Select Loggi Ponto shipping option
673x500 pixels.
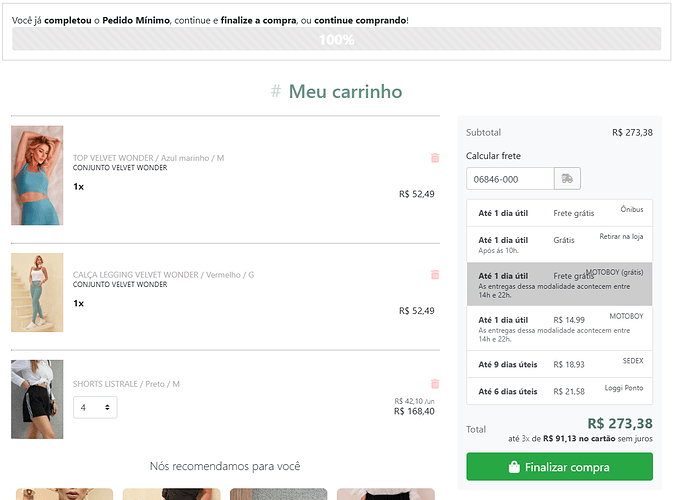pyautogui.click(x=559, y=391)
